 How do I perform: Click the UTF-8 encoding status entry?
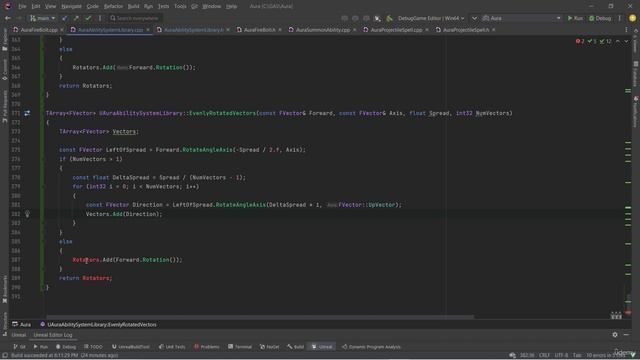point(561,355)
